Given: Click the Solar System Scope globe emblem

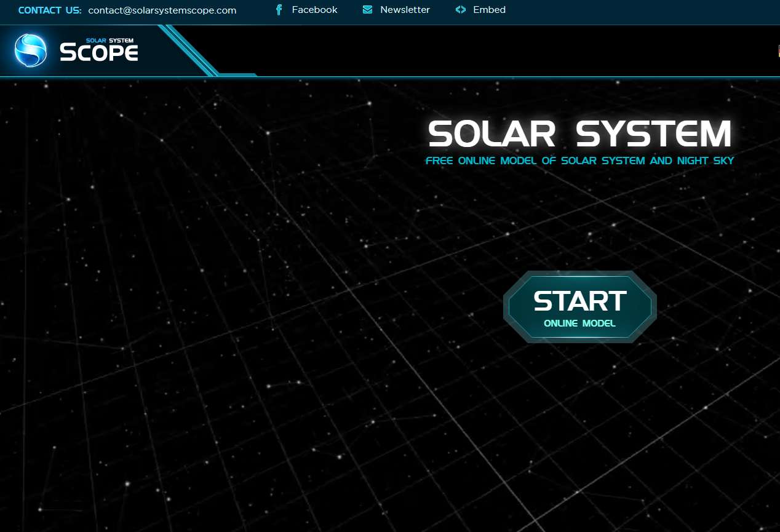Looking at the screenshot, I should pyautogui.click(x=30, y=51).
